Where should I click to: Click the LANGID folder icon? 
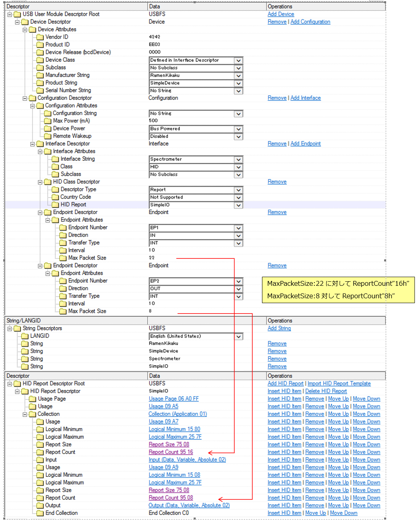(x=25, y=336)
